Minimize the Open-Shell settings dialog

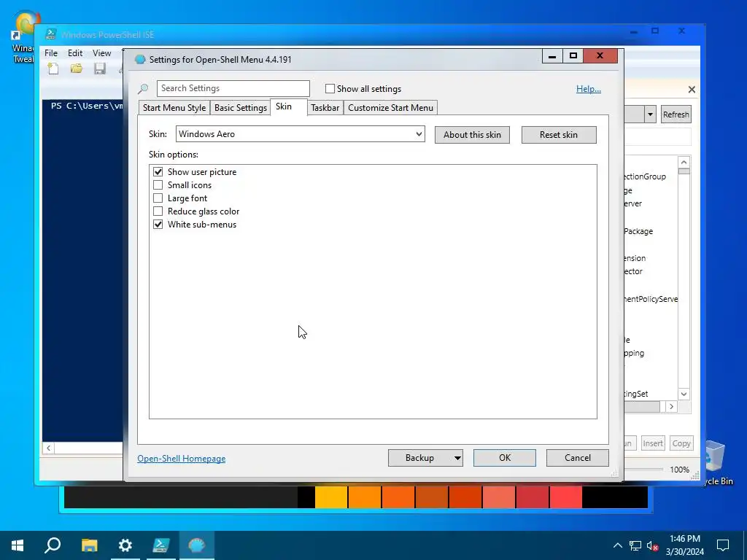tap(552, 56)
